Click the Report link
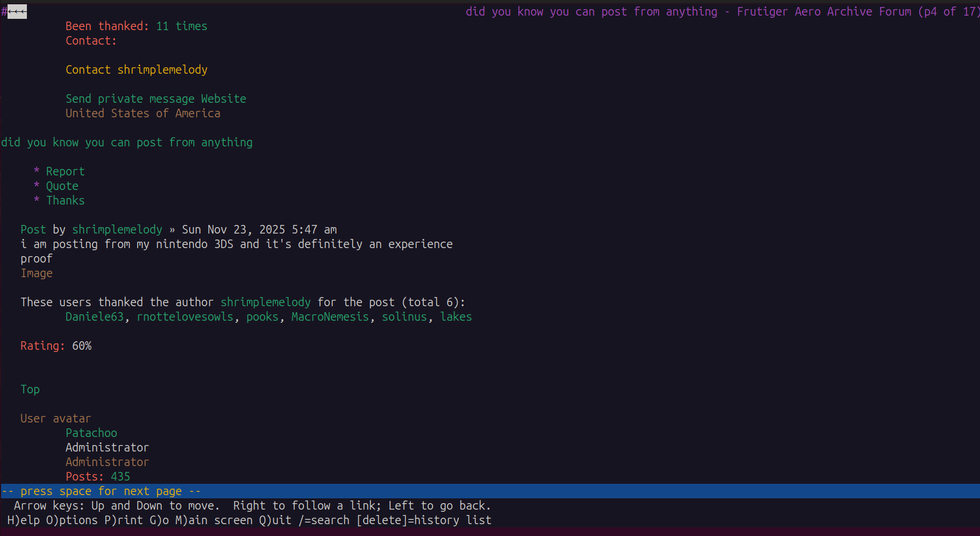The image size is (980, 536). (65, 172)
